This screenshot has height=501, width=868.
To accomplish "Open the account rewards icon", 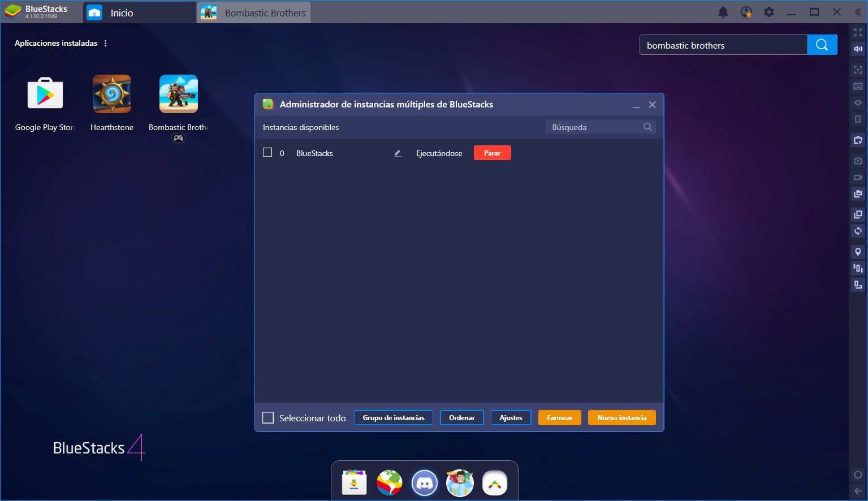I will [x=746, y=12].
